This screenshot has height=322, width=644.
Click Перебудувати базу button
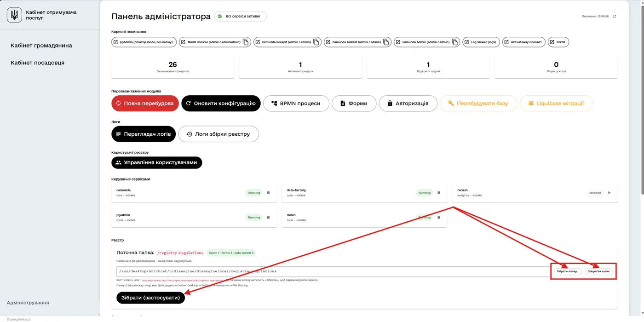(x=478, y=103)
